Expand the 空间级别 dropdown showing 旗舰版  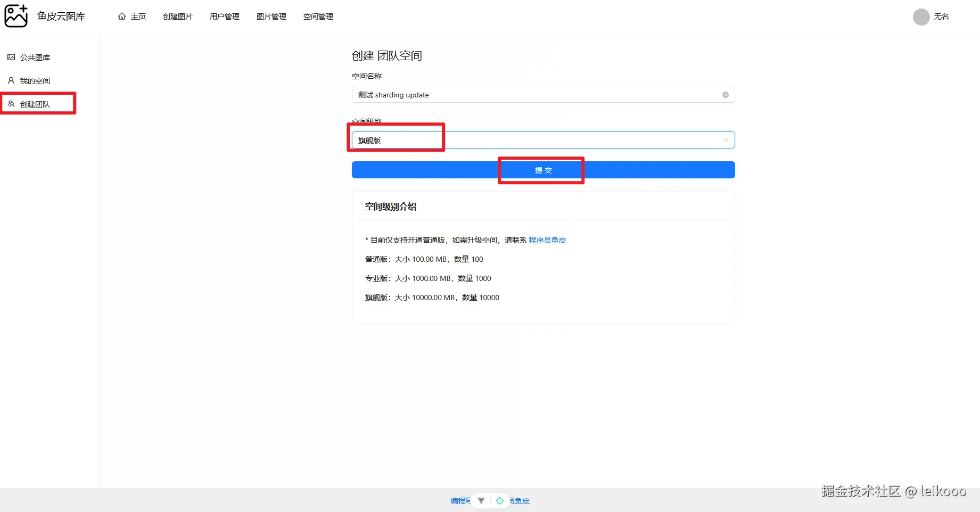pyautogui.click(x=543, y=140)
